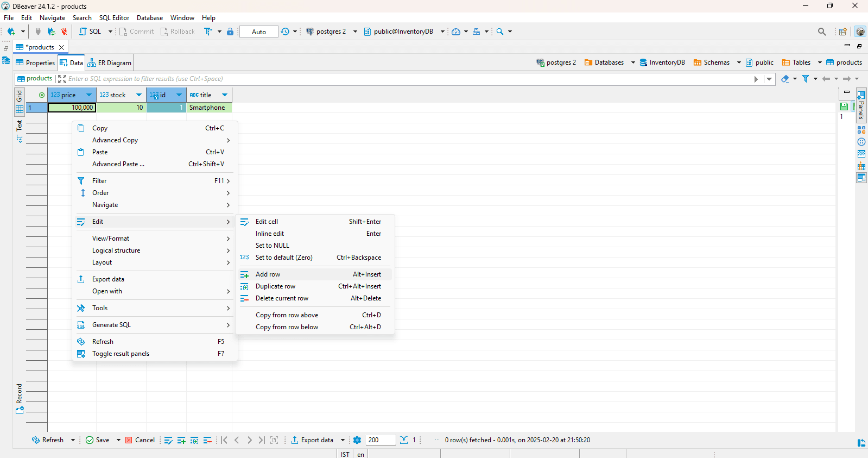Click the eraser icon to clear the filter
This screenshot has height=458, width=868.
tap(785, 79)
